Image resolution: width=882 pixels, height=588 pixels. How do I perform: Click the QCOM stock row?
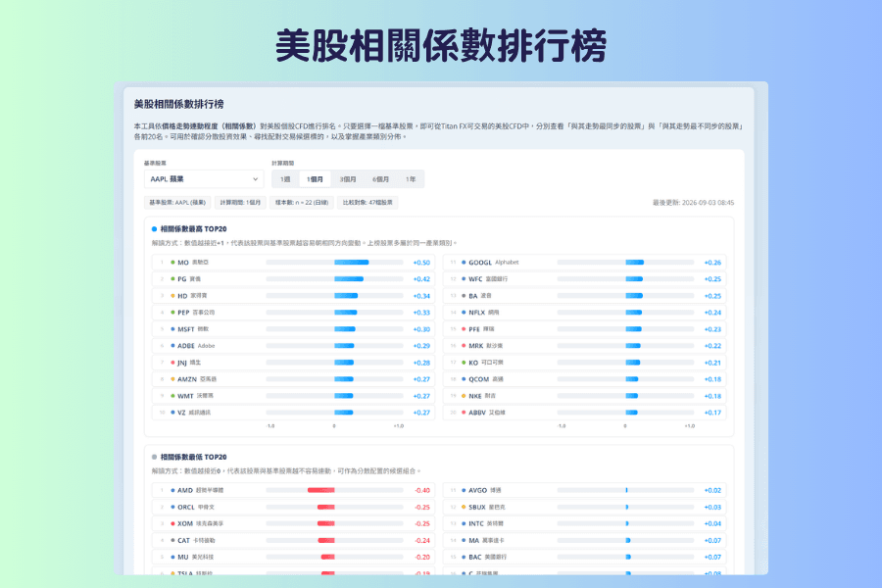[x=584, y=379]
